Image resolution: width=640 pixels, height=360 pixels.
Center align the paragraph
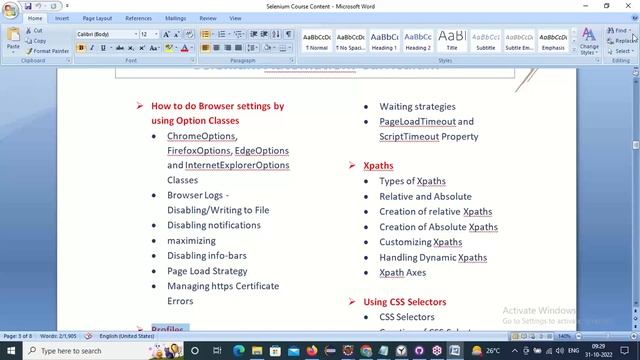pyautogui.click(x=217, y=48)
